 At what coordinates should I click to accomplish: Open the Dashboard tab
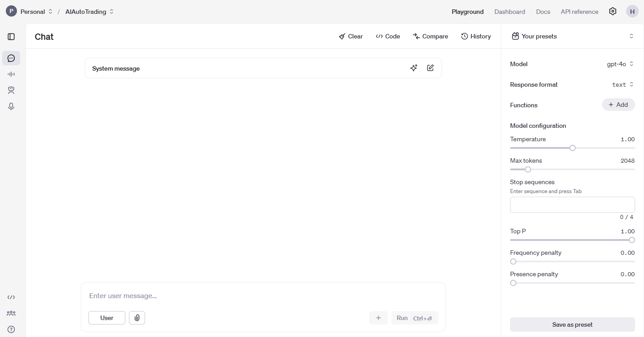[x=509, y=12]
